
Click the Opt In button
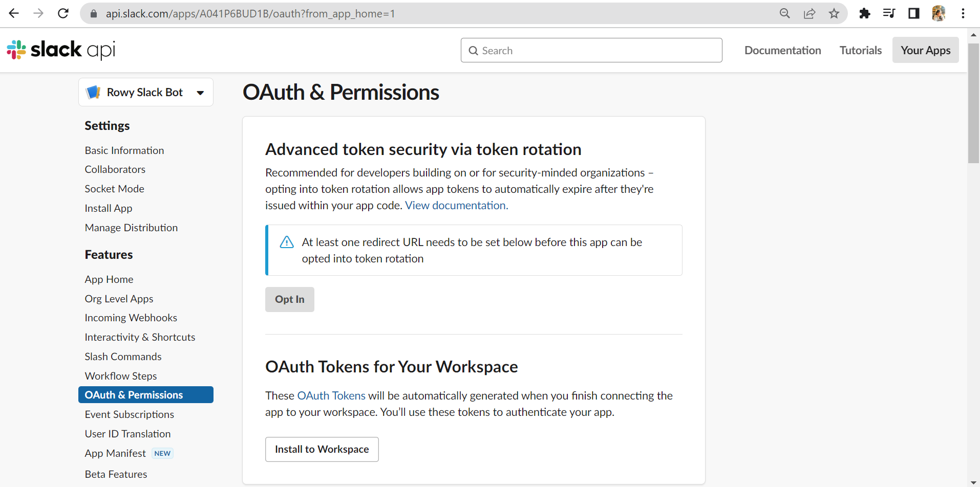(289, 299)
